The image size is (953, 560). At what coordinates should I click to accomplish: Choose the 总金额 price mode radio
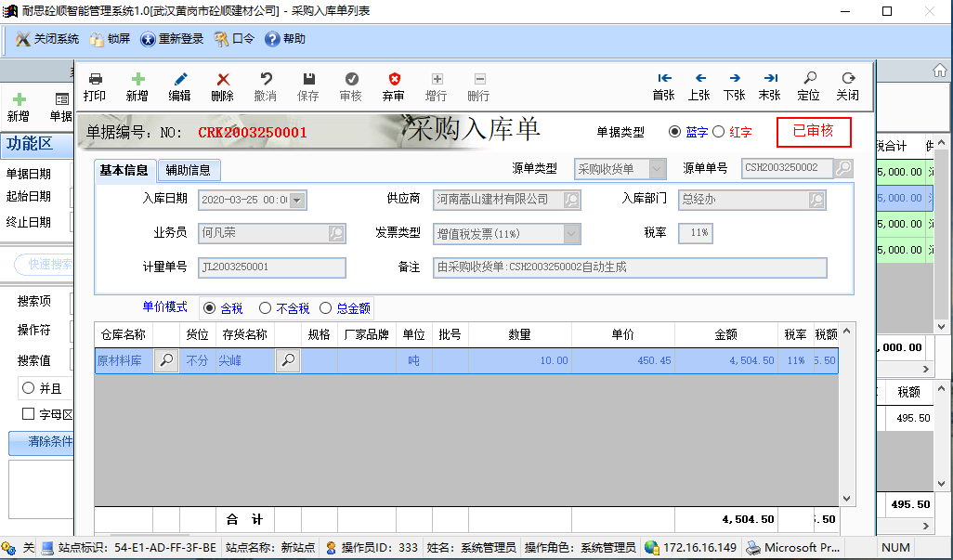(x=326, y=308)
